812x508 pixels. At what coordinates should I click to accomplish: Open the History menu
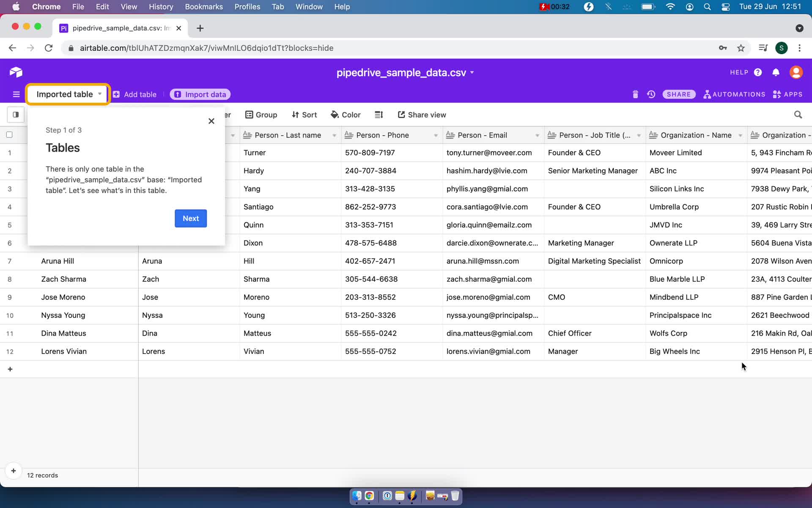pos(161,7)
